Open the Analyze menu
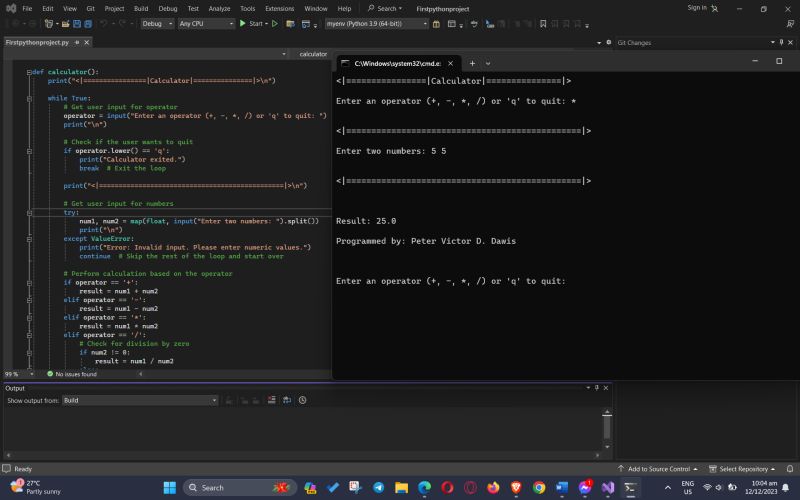Image resolution: width=800 pixels, height=500 pixels. [x=219, y=9]
